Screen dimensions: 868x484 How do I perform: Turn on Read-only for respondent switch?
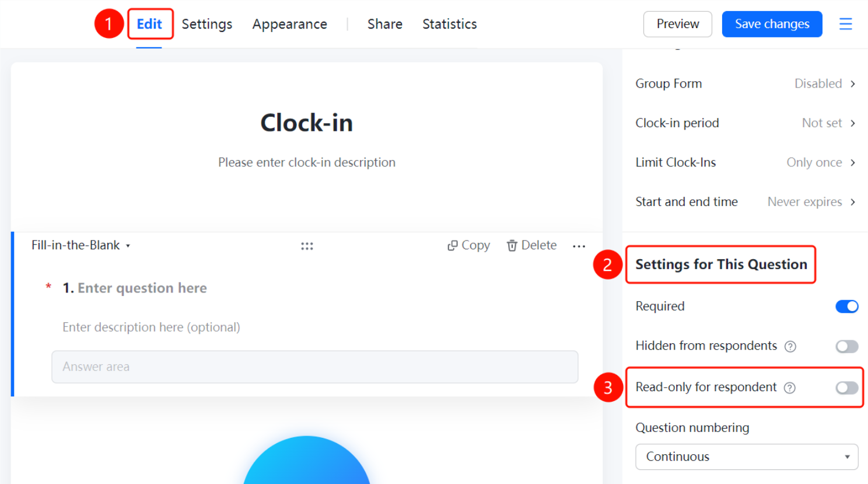846,388
